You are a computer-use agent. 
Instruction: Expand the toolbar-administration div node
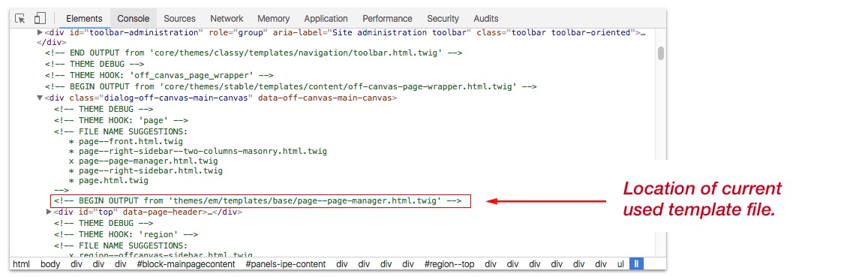point(40,33)
